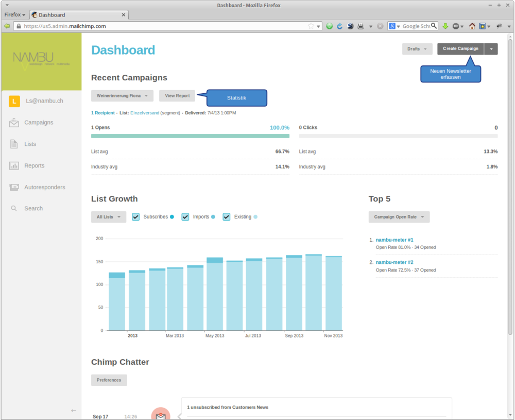Click the May 2013 bar in List Growth chart
The height and width of the screenshot is (420, 515).
tap(215, 294)
